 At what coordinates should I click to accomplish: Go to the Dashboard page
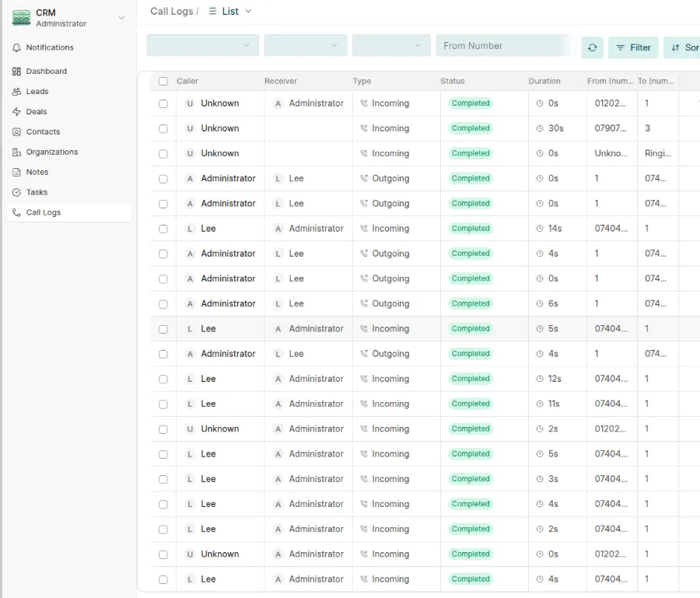coord(69,72)
